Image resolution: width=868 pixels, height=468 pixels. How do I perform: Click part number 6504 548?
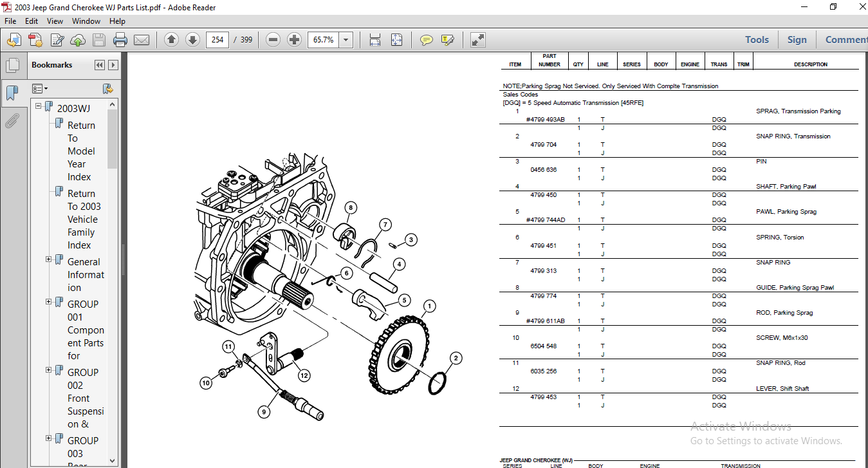(543, 346)
